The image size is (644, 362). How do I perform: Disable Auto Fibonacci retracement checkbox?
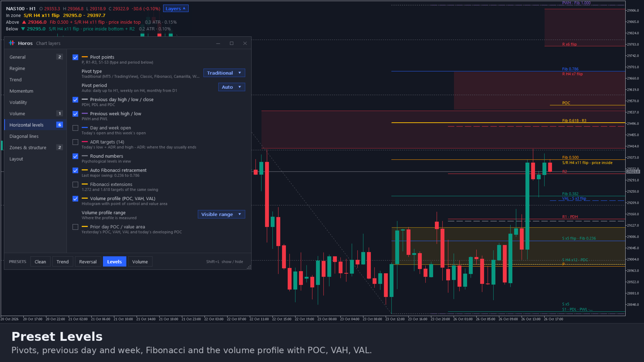tap(75, 170)
